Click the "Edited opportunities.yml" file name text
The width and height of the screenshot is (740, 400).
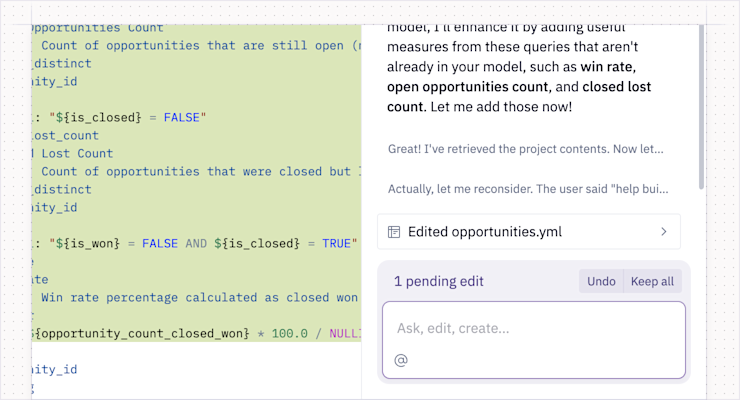pos(484,232)
